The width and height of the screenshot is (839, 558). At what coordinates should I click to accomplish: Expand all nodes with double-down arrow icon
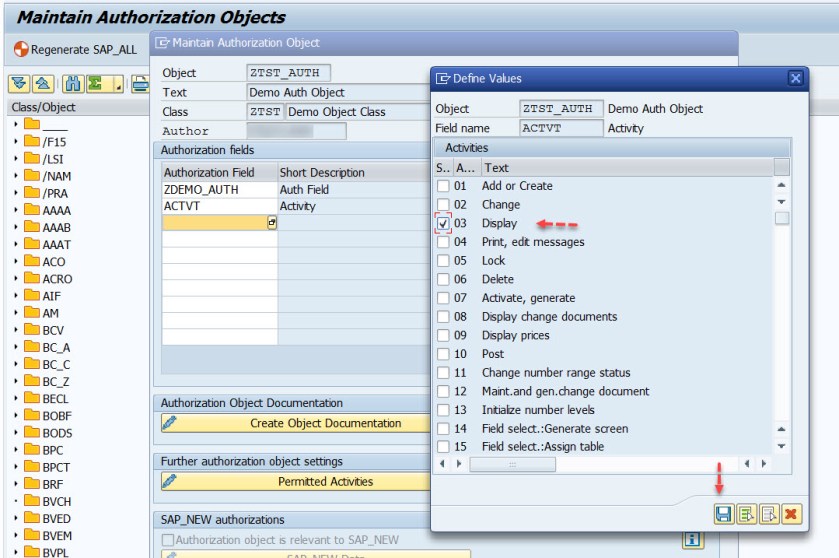19,83
